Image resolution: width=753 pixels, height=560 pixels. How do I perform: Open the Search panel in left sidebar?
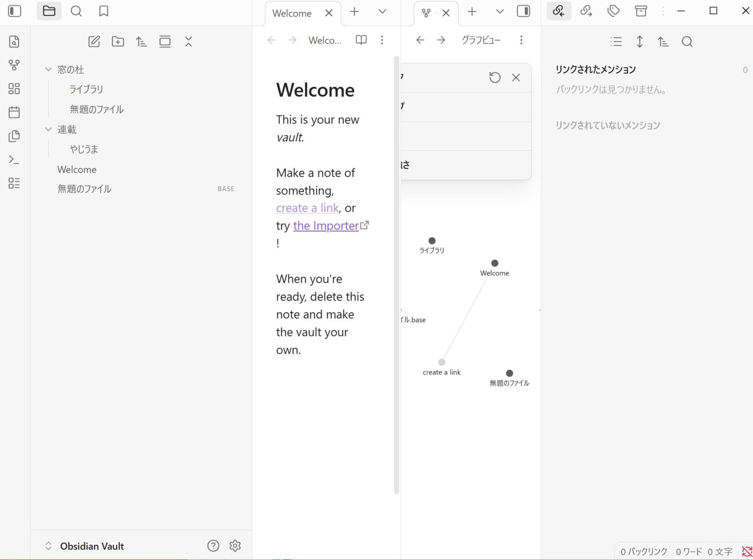[x=76, y=11]
